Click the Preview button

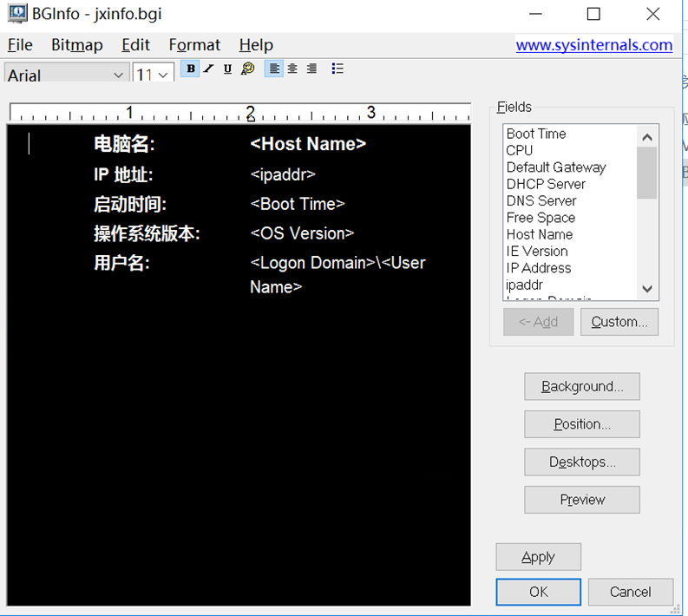click(x=582, y=500)
